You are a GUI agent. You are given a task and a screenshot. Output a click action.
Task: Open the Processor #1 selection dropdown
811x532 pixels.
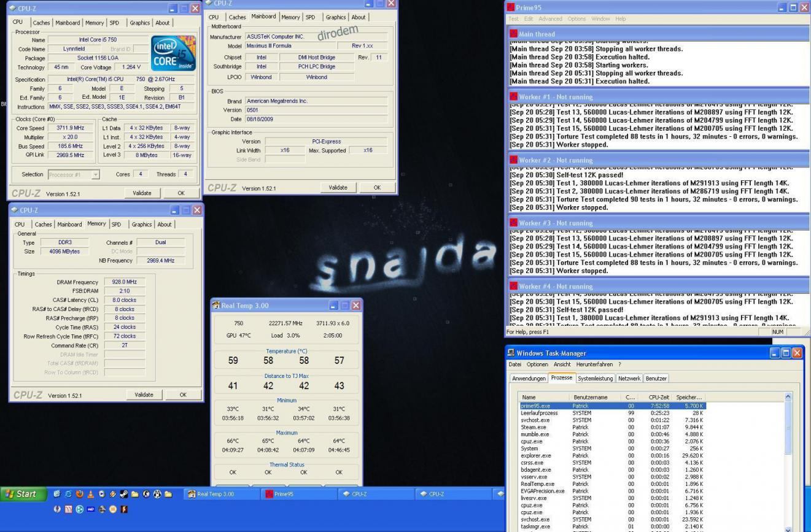[x=95, y=175]
